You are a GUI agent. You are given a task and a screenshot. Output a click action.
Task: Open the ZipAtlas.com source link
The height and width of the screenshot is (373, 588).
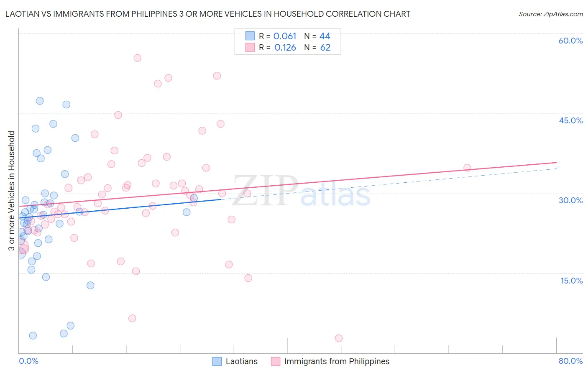(551, 14)
